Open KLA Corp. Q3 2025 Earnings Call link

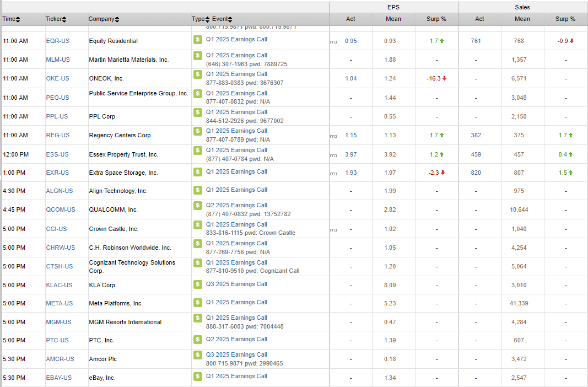click(236, 284)
